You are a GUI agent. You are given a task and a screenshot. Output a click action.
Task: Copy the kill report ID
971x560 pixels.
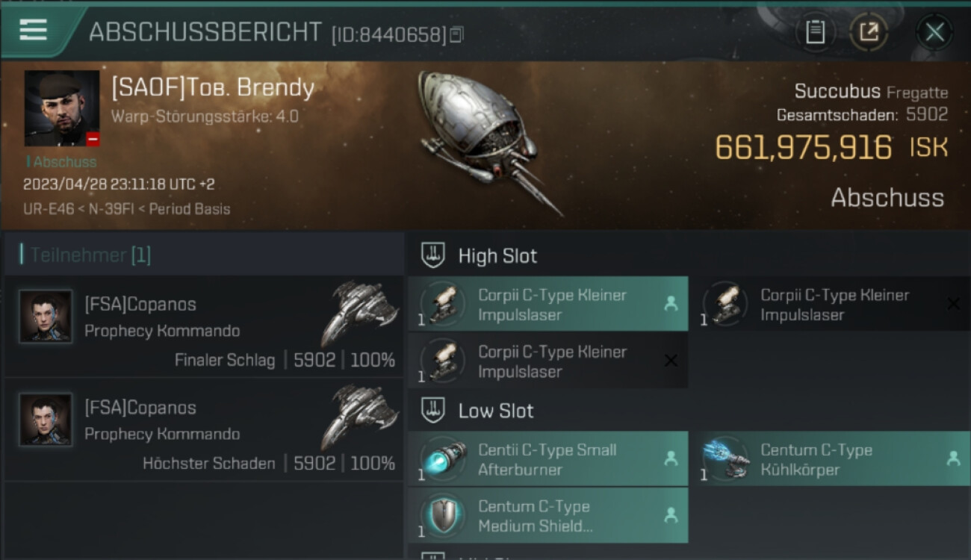tap(456, 34)
